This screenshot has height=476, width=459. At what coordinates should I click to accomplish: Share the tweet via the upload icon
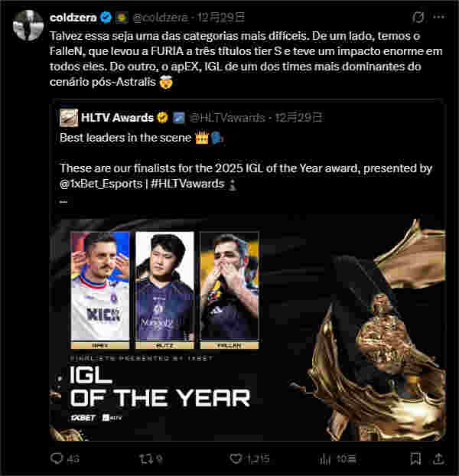click(x=438, y=458)
